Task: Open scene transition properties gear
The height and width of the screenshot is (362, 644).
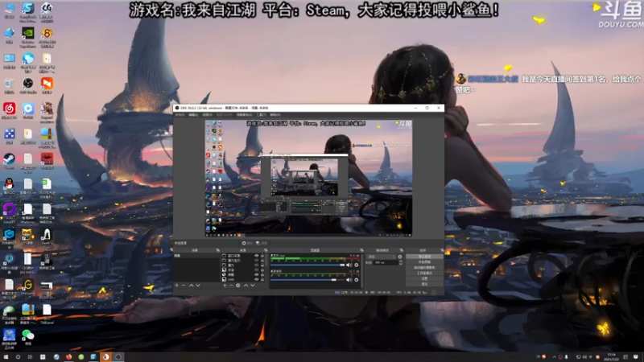Action: [x=400, y=257]
